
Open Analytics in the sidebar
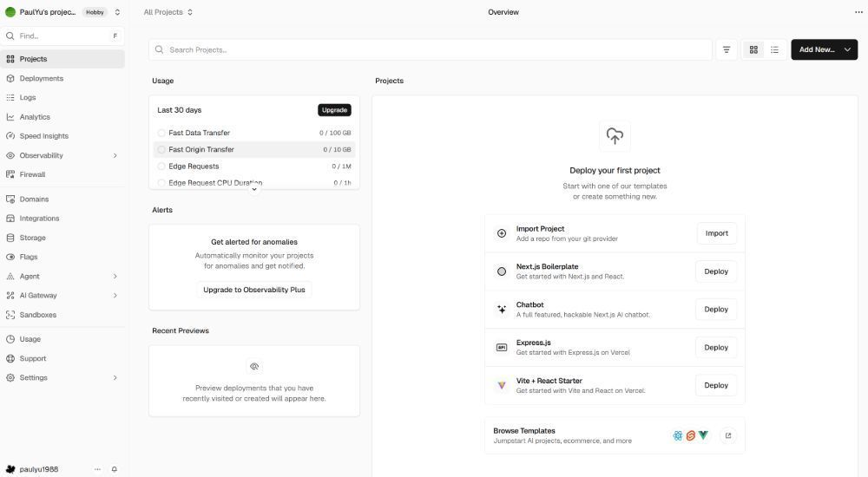62,117
